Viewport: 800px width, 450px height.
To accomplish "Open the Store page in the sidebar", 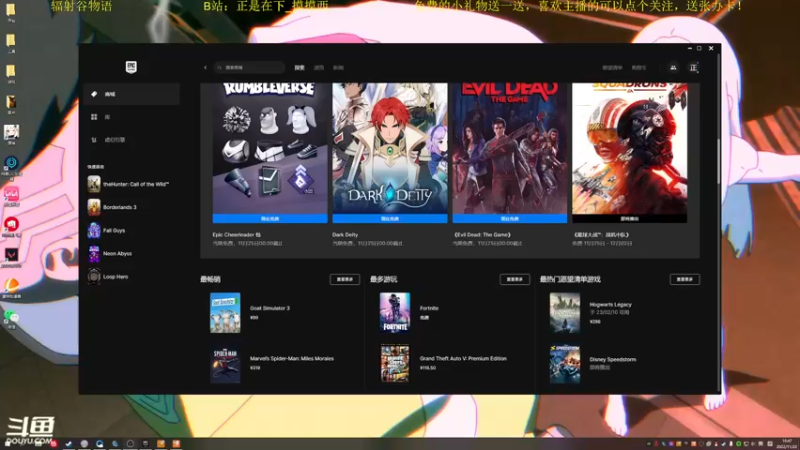I will pyautogui.click(x=132, y=94).
